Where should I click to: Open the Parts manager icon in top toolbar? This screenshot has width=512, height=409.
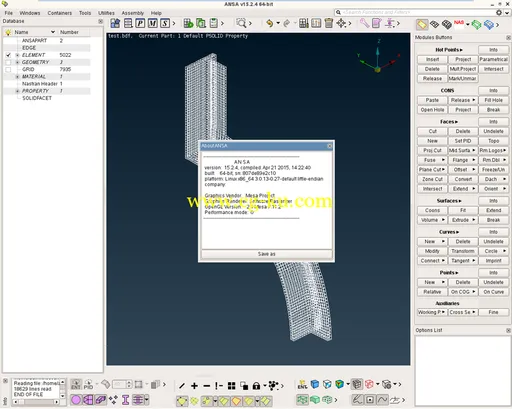[x=115, y=23]
